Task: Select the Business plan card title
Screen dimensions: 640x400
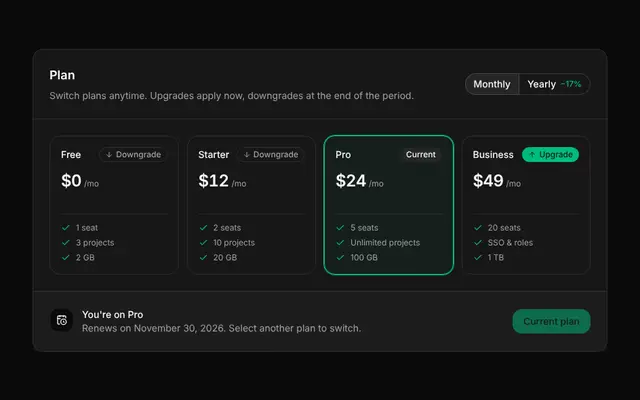Action: [493, 155]
